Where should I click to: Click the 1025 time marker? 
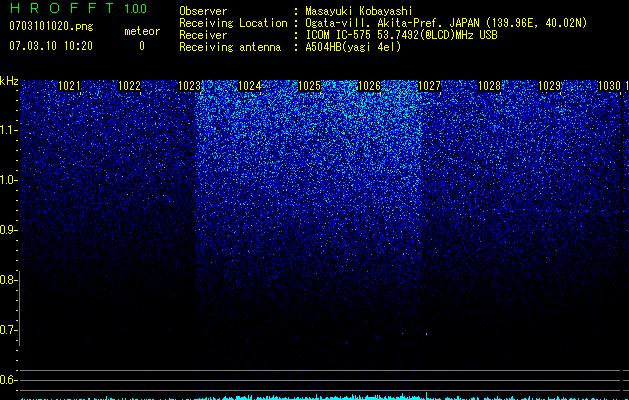310,86
